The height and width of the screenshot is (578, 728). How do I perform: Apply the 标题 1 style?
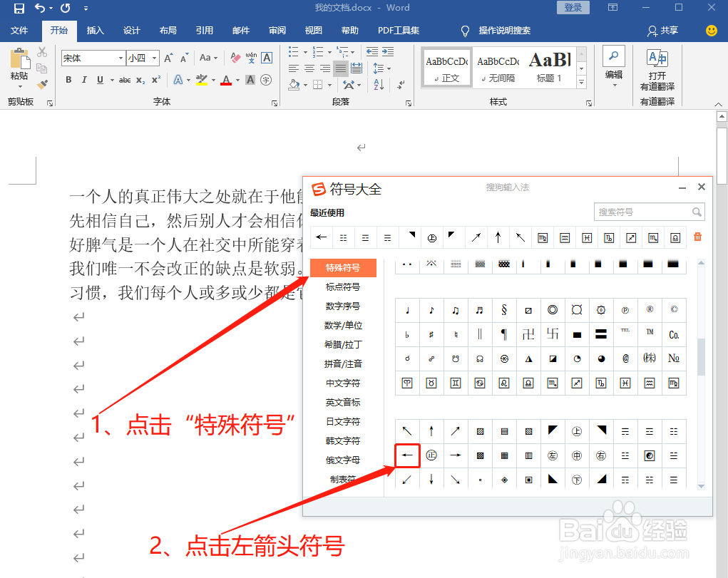click(550, 67)
